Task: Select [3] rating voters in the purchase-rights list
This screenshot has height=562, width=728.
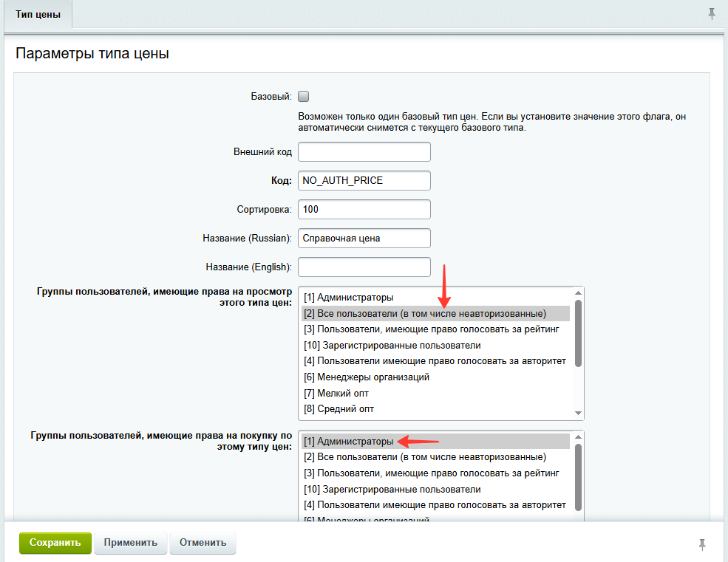Action: point(435,473)
